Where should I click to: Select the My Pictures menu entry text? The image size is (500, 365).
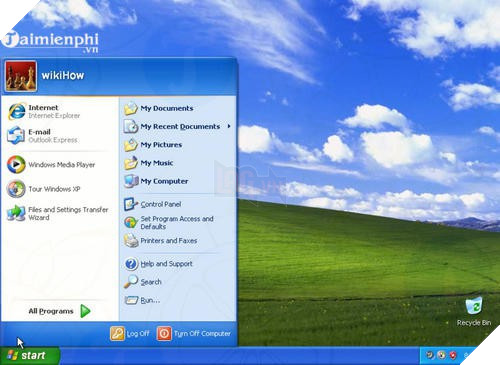(x=161, y=145)
